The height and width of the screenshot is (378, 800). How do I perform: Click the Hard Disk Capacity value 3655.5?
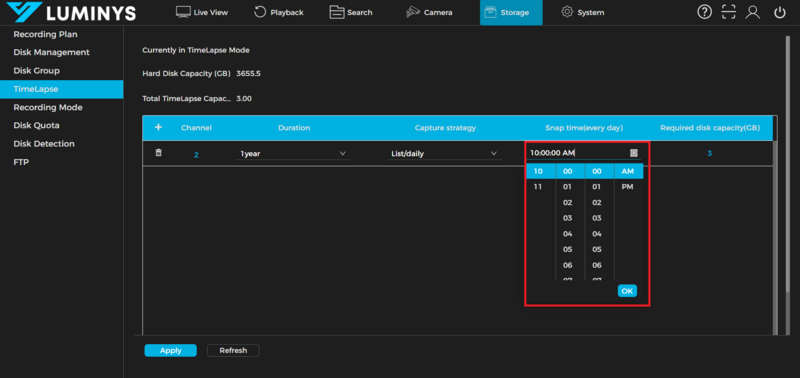point(248,73)
